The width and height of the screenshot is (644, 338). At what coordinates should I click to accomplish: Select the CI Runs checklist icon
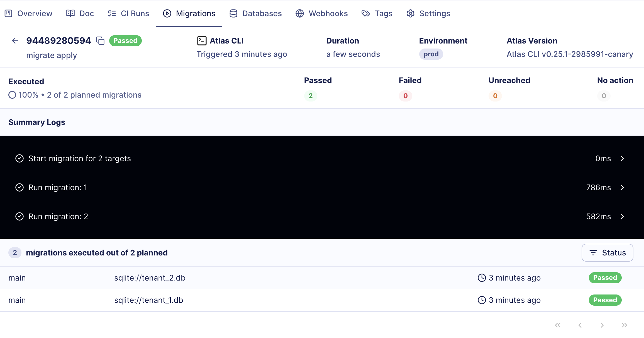[x=112, y=13]
